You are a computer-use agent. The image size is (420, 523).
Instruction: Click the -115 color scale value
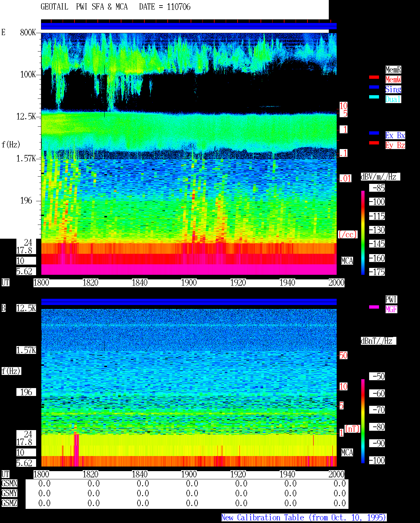(377, 216)
